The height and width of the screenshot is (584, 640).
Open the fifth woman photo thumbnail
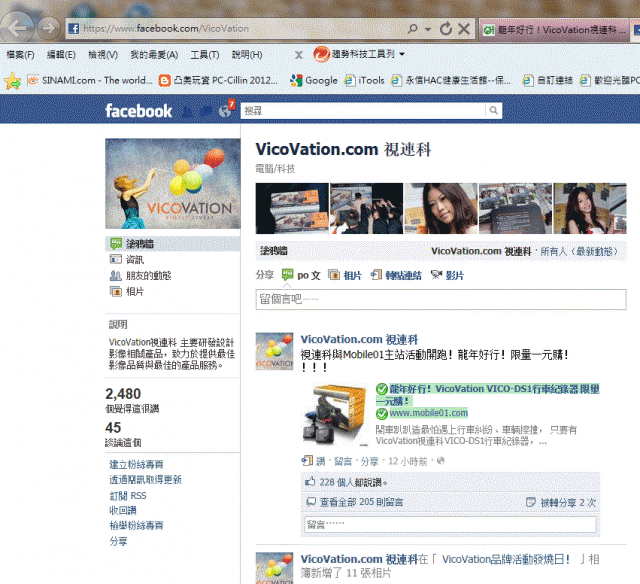589,208
